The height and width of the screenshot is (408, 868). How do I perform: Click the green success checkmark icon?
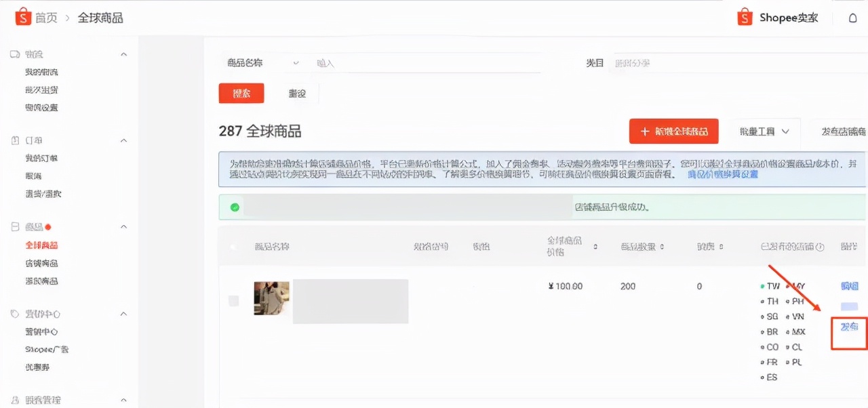pos(233,207)
